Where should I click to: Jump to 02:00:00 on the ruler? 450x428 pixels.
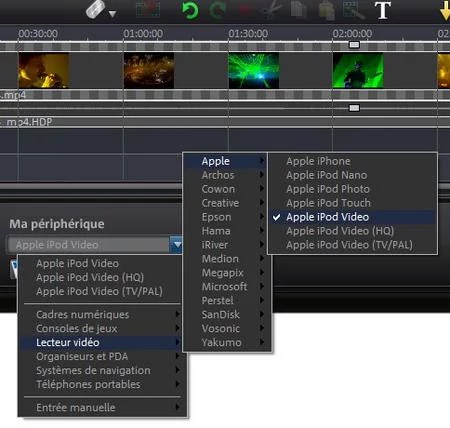pyautogui.click(x=352, y=33)
